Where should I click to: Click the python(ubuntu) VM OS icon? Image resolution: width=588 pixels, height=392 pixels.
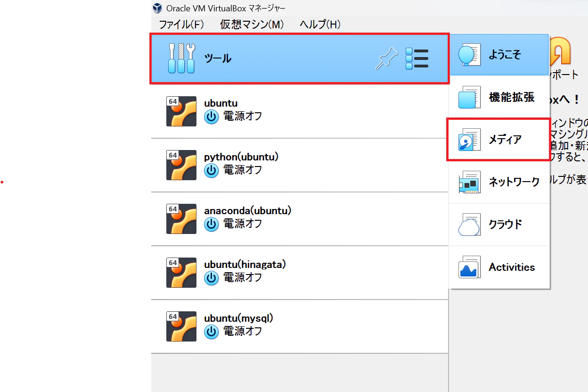point(181,165)
